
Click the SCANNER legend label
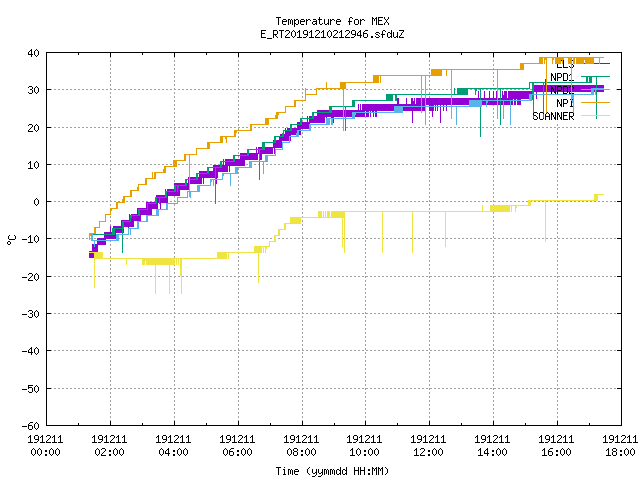pyautogui.click(x=553, y=116)
